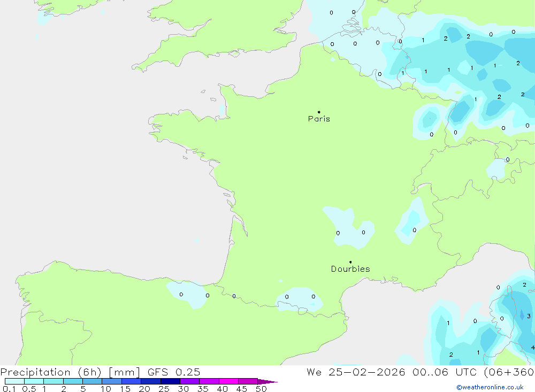The height and width of the screenshot is (392, 535).
Task: Click the 00..06 UTC time range
Action: (445, 372)
